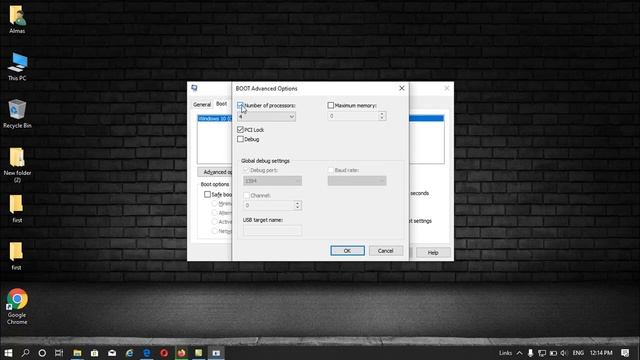
Task: Check the battery tray icon
Action: point(553,353)
